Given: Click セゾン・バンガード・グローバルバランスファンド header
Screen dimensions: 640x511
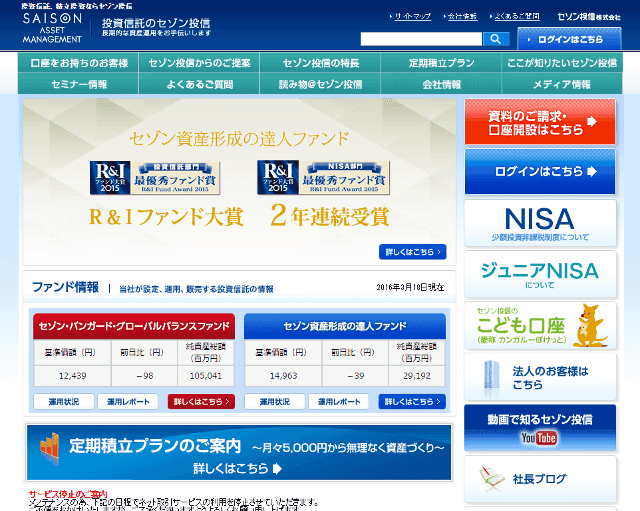Looking at the screenshot, I should tap(134, 326).
